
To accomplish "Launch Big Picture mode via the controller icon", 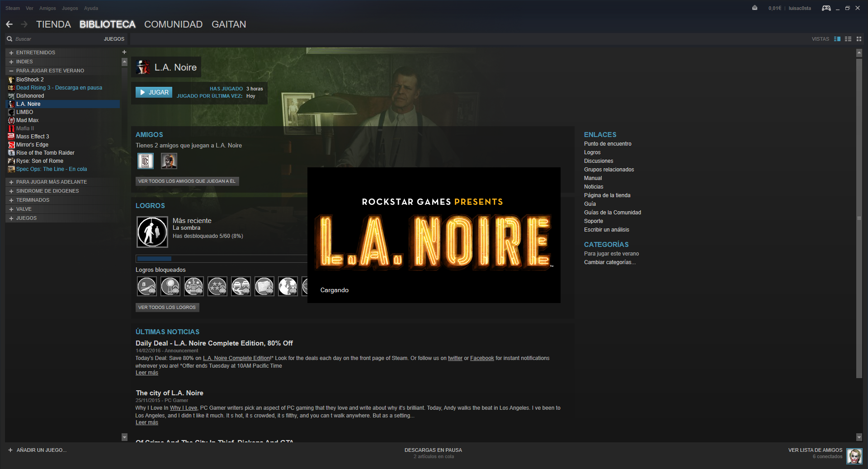I will pos(826,8).
